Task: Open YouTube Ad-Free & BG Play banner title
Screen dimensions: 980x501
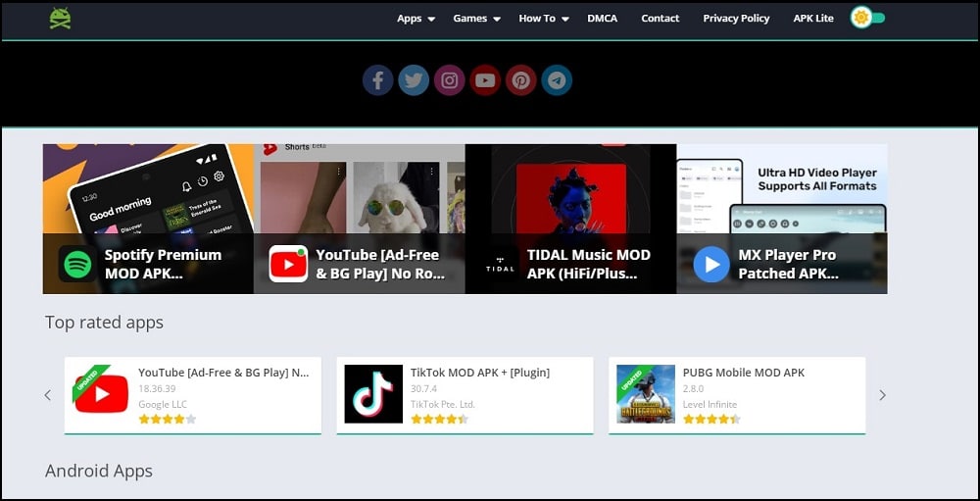Action: [380, 264]
